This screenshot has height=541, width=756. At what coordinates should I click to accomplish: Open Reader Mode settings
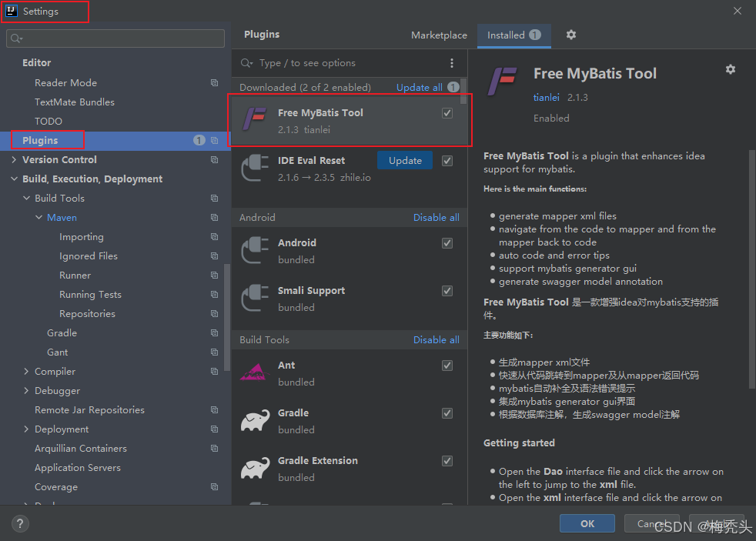[65, 83]
